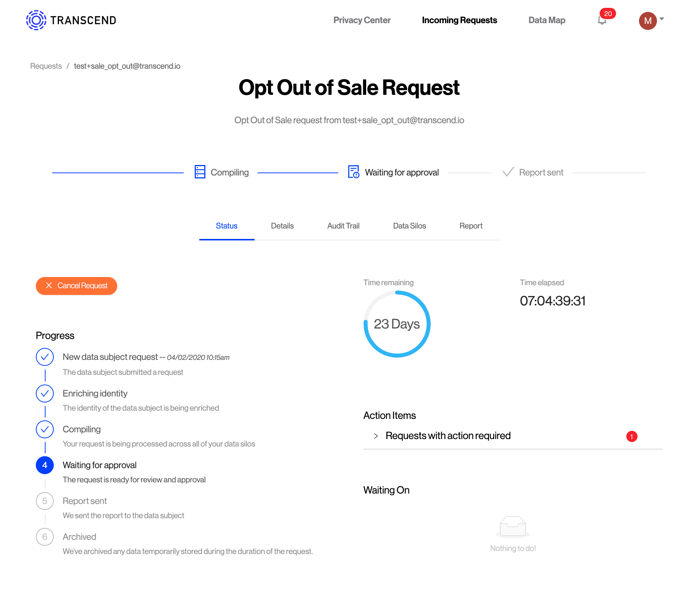The height and width of the screenshot is (616, 695).
Task: Click the empty inbox tray icon
Action: [x=513, y=526]
